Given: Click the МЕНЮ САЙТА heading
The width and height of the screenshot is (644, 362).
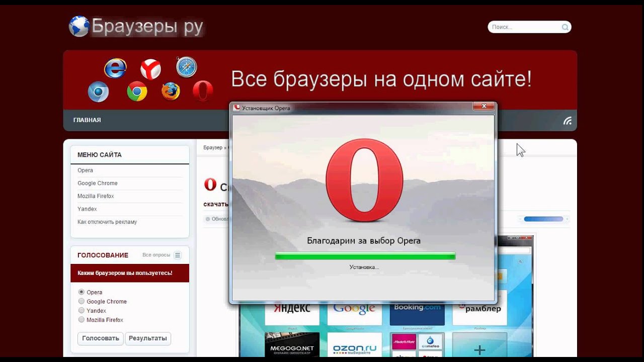Looking at the screenshot, I should point(100,155).
